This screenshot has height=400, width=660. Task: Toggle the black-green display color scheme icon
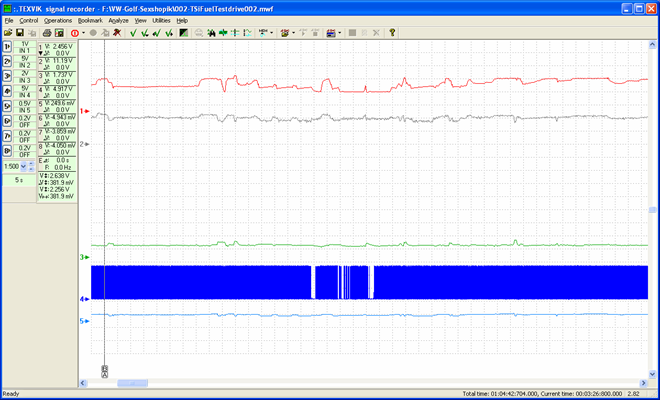click(x=184, y=33)
